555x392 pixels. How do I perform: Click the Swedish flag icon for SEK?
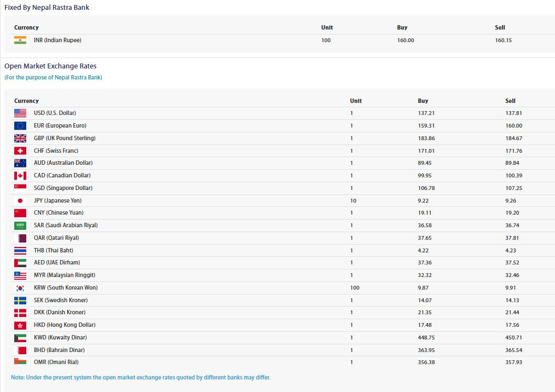click(20, 300)
